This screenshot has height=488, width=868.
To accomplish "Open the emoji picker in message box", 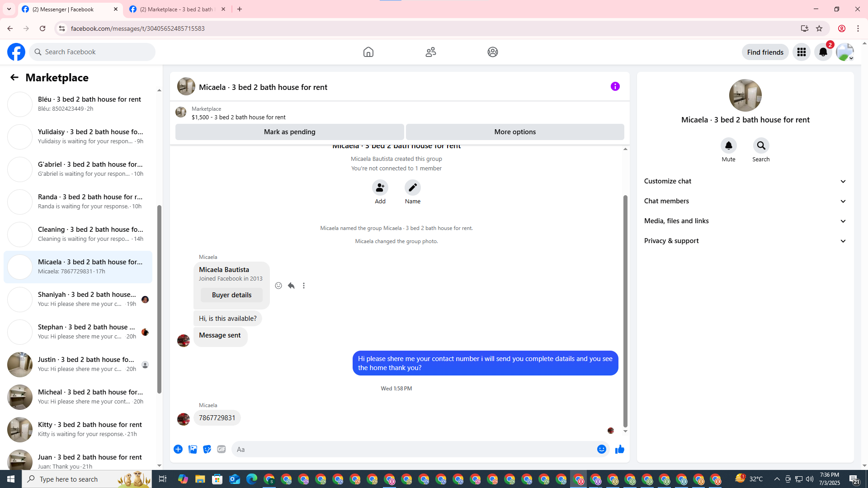I will pyautogui.click(x=601, y=449).
